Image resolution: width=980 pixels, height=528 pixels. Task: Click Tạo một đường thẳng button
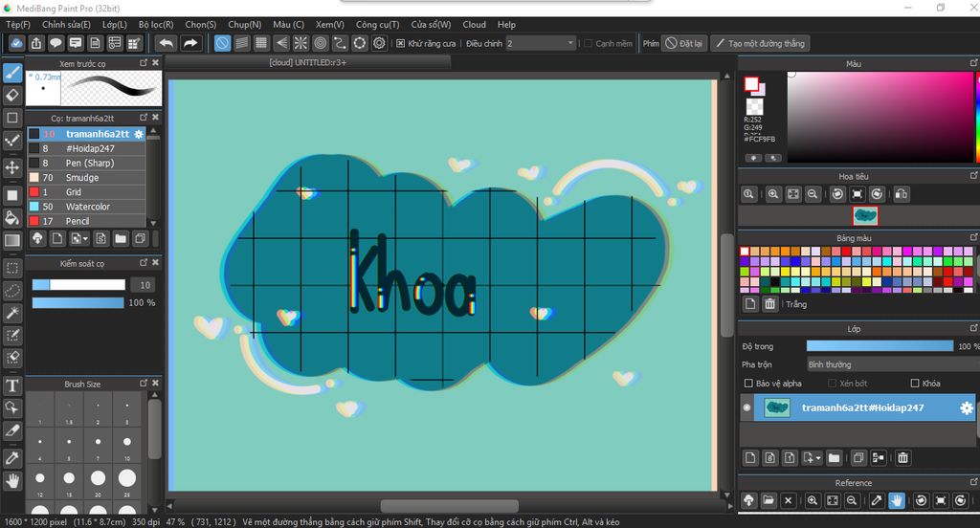(760, 43)
